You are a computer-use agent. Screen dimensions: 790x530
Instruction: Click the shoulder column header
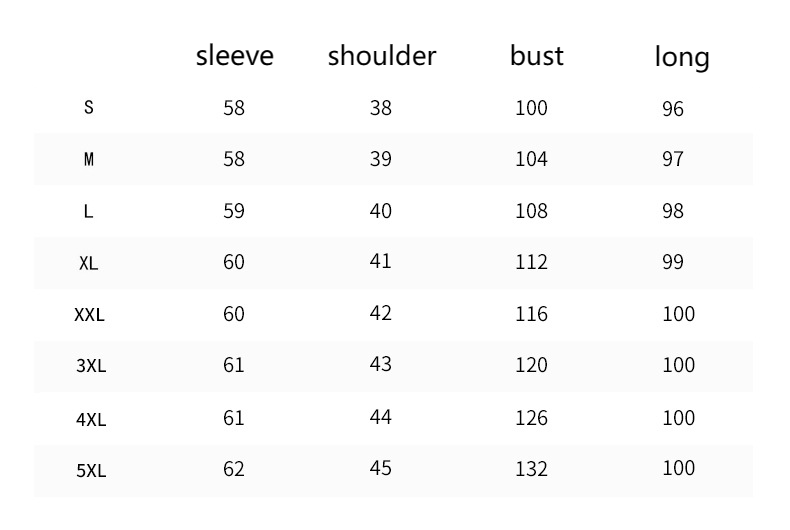381,55
